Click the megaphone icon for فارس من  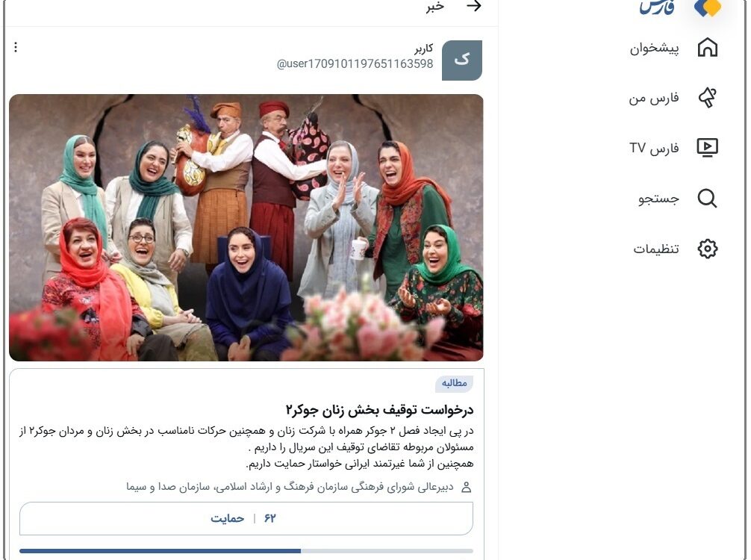point(708,98)
